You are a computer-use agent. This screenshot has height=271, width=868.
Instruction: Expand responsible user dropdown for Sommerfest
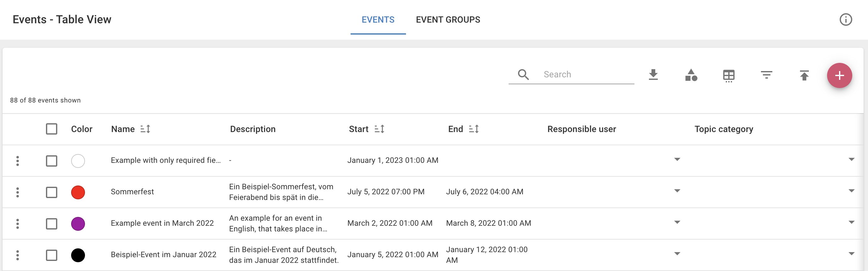tap(677, 191)
